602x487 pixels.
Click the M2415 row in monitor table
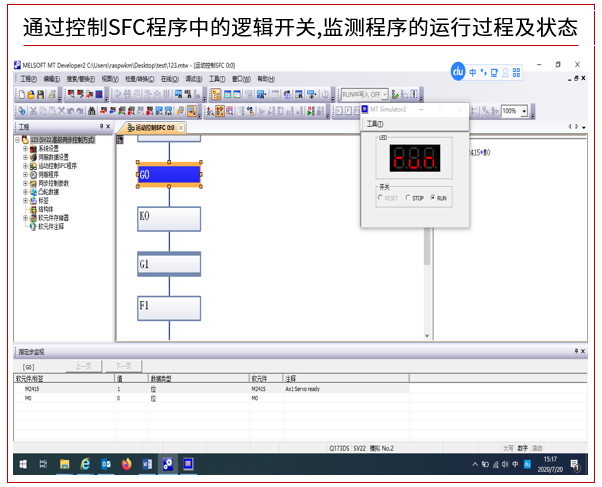point(212,389)
